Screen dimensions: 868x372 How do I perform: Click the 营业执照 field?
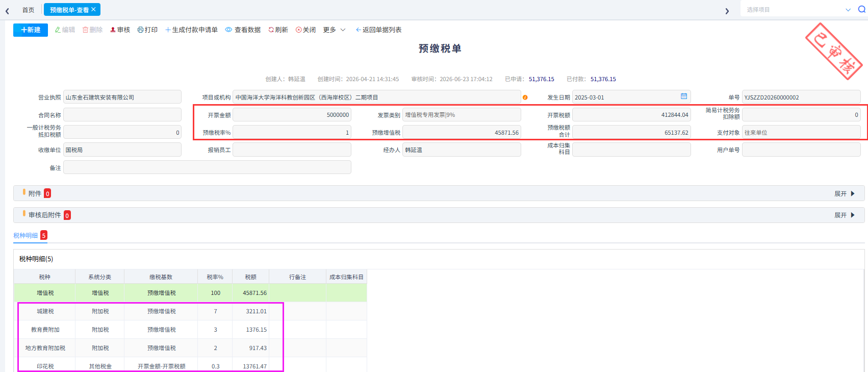[x=122, y=97]
